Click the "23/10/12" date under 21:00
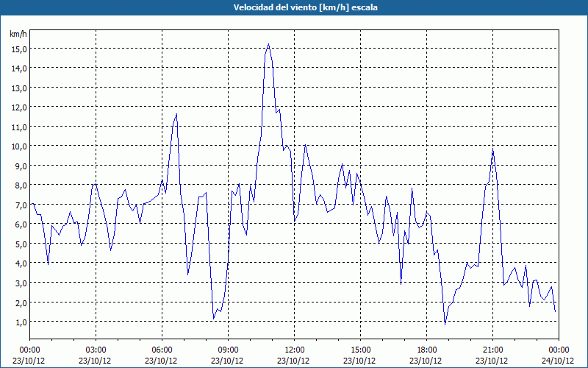The height and width of the screenshot is (368, 588). [492, 361]
